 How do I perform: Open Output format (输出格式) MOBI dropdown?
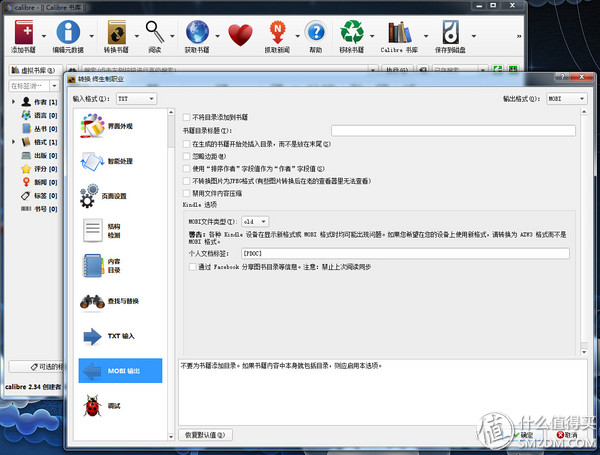[566, 99]
